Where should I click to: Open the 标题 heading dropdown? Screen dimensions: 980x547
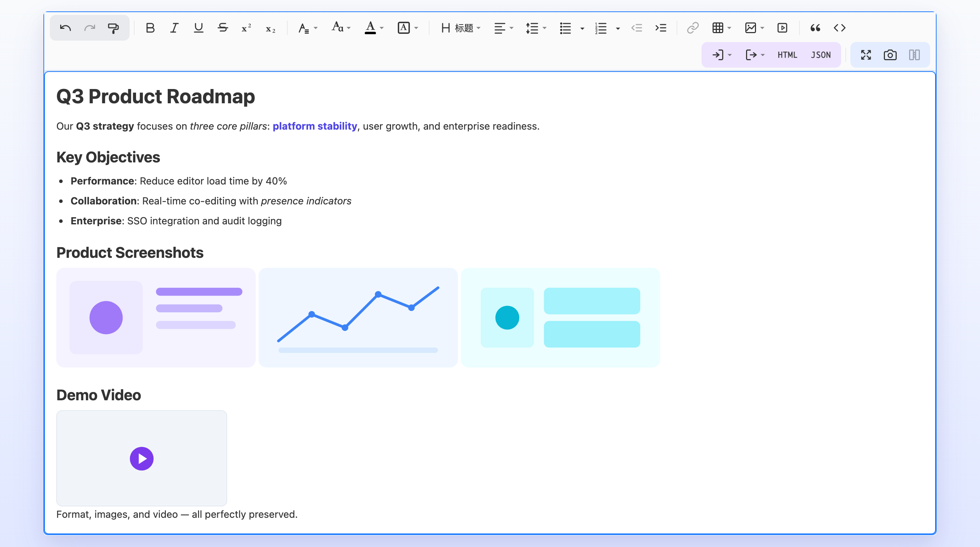point(461,28)
